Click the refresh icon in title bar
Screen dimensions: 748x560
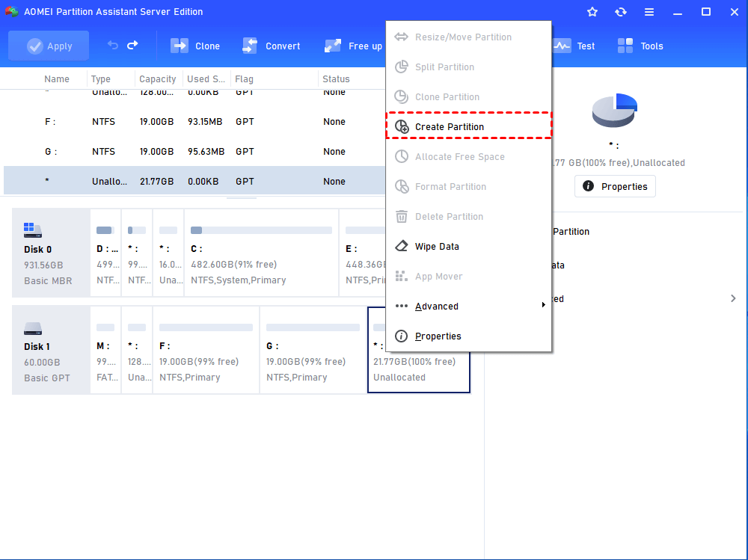(621, 12)
